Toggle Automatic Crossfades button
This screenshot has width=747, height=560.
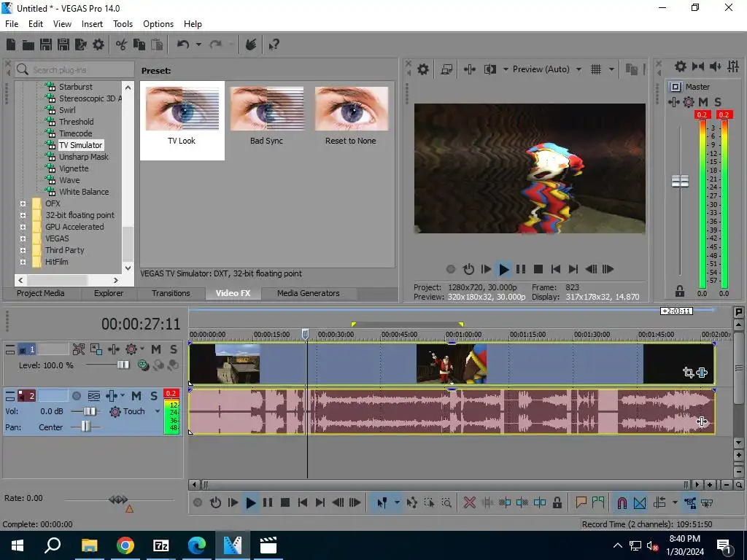[x=640, y=502]
